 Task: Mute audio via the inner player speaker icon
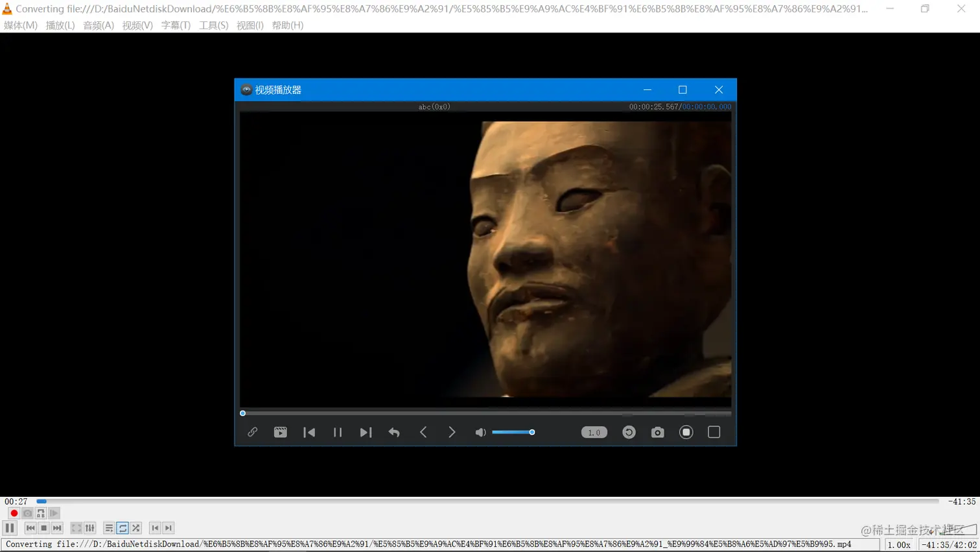coord(480,432)
